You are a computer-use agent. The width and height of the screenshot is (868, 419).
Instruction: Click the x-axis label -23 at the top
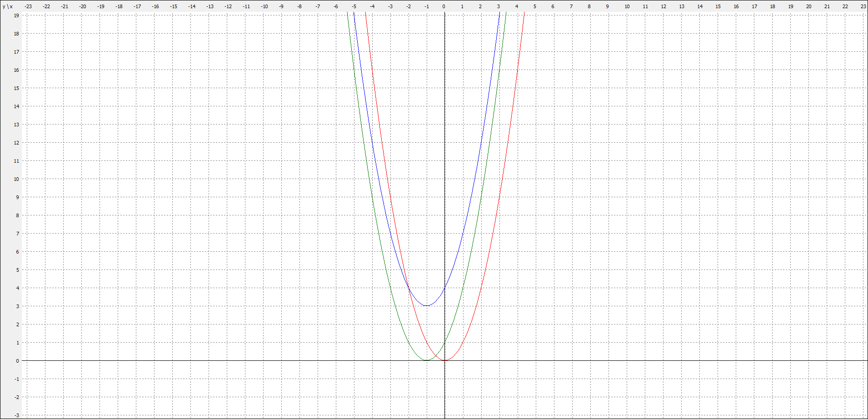pos(28,6)
